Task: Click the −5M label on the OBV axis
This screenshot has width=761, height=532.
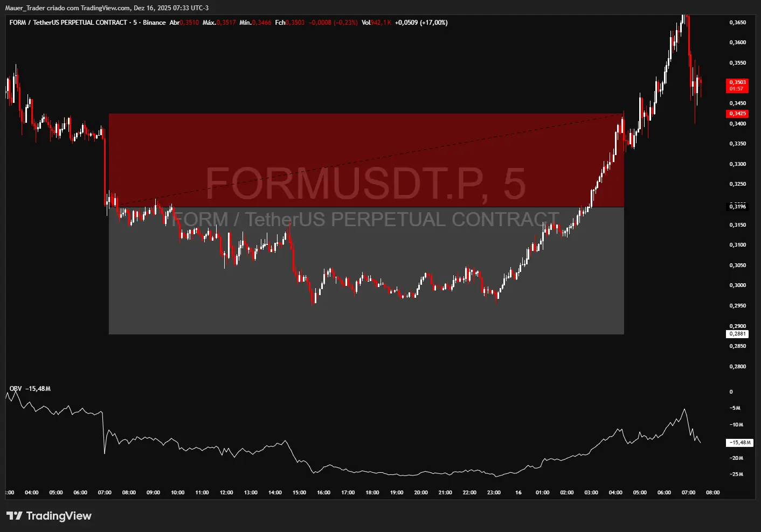Action: pos(735,408)
